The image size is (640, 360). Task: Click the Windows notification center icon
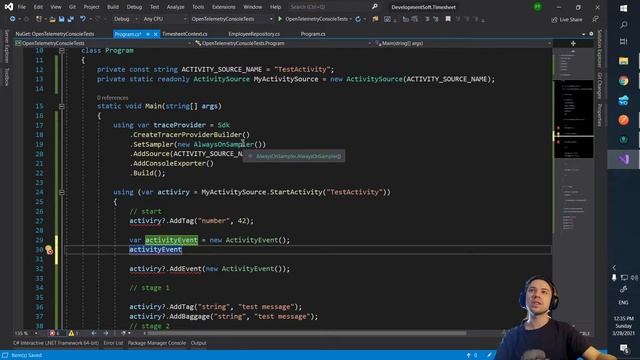(623, 348)
